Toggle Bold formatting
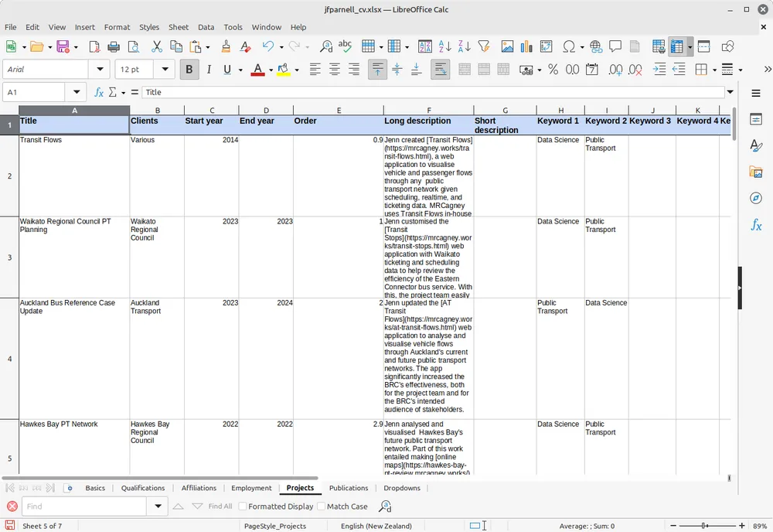Screen dimensions: 773x532 [x=189, y=70]
